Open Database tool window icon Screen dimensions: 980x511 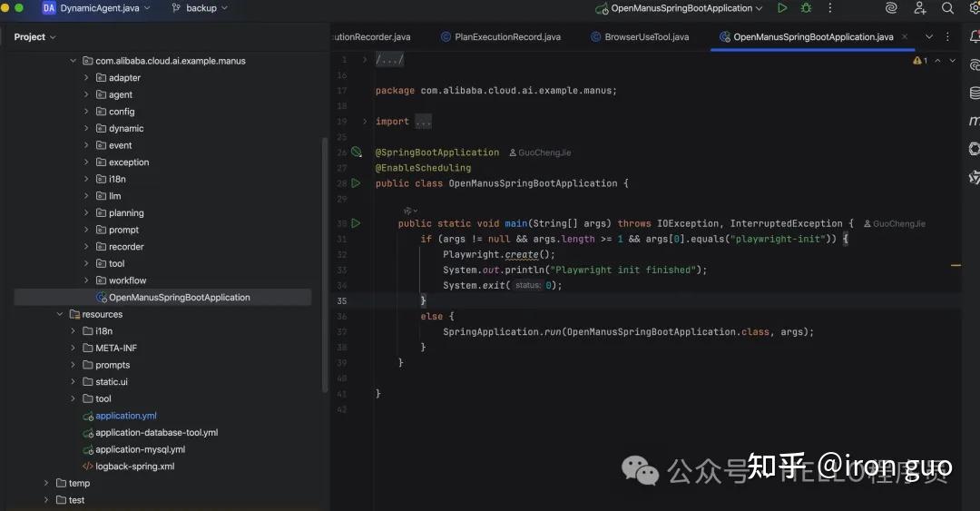tap(975, 93)
